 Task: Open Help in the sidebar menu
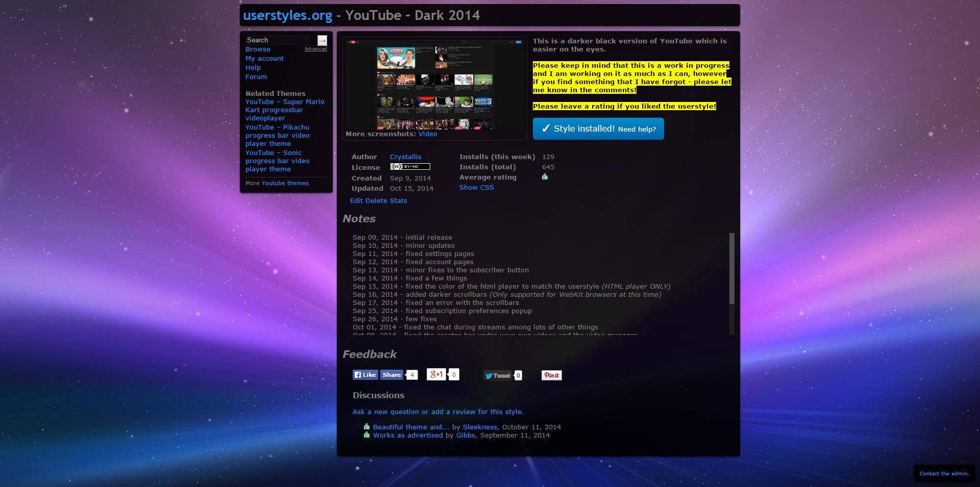(x=253, y=68)
